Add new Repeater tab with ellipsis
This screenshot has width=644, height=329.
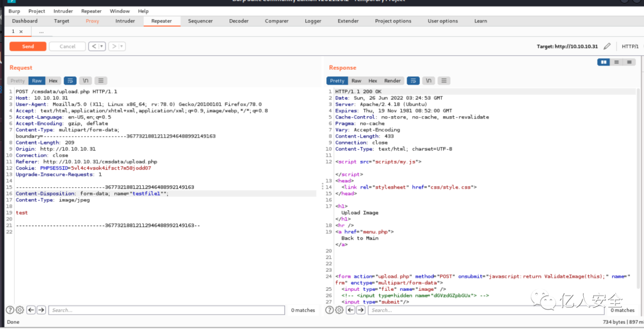pos(42,32)
